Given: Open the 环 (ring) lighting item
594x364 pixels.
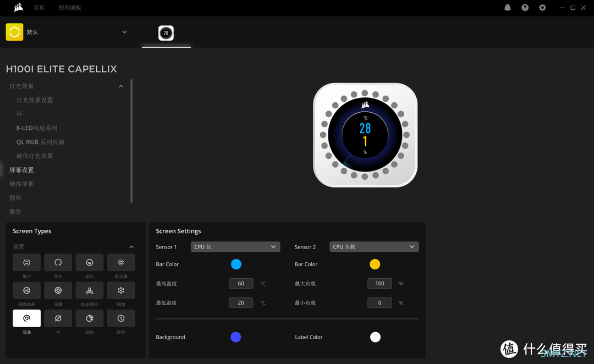Looking at the screenshot, I should [x=19, y=114].
